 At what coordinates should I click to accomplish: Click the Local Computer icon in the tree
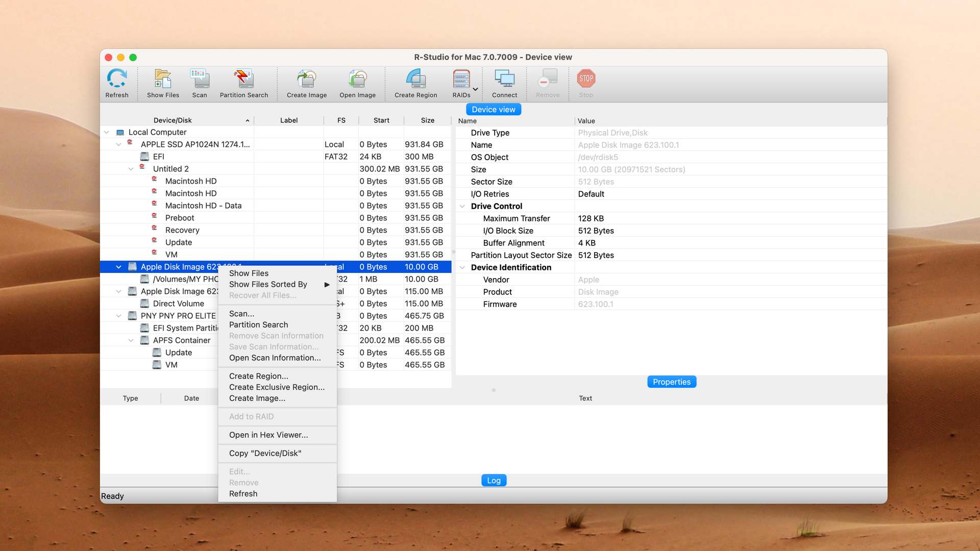120,132
